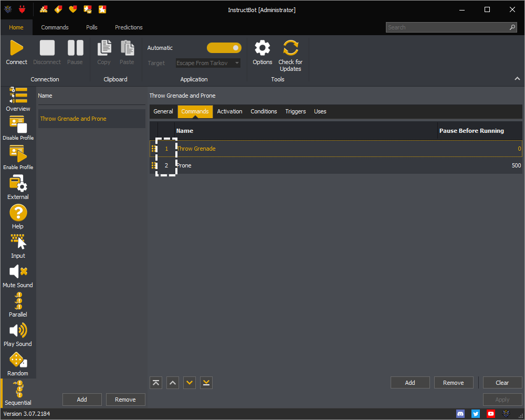Move selected command down one

190,383
